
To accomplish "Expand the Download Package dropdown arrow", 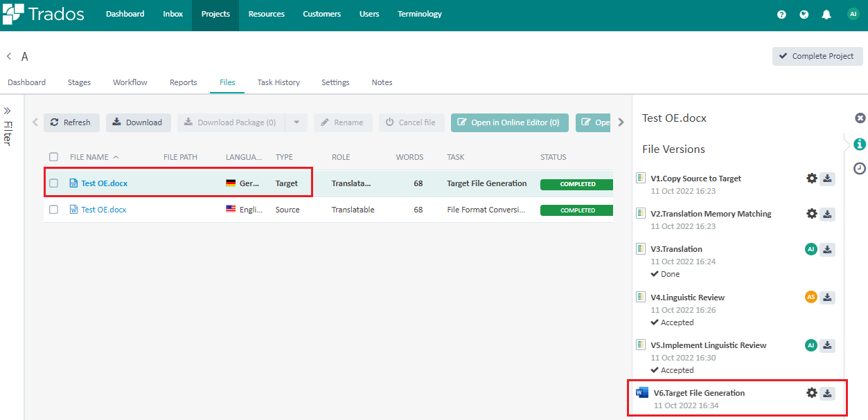I will click(x=296, y=122).
